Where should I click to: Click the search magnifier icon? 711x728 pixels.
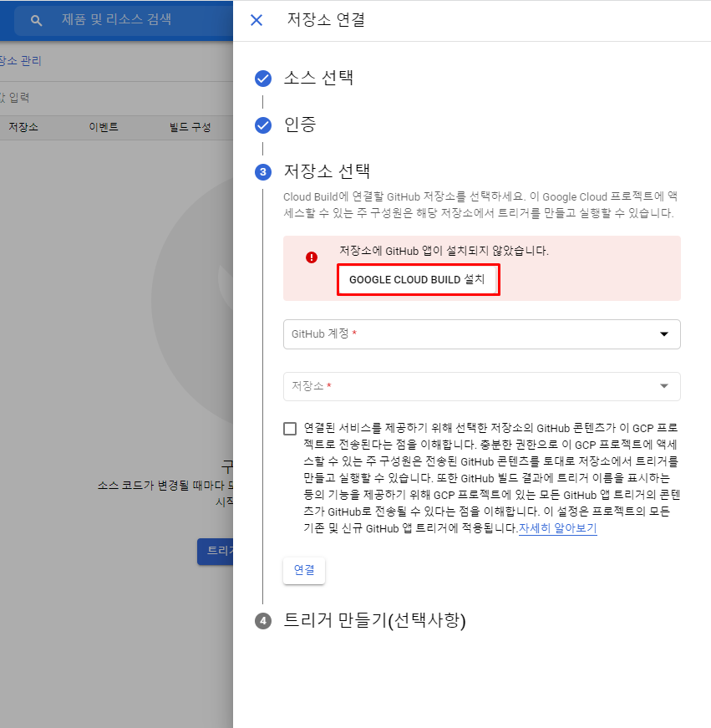tap(36, 20)
